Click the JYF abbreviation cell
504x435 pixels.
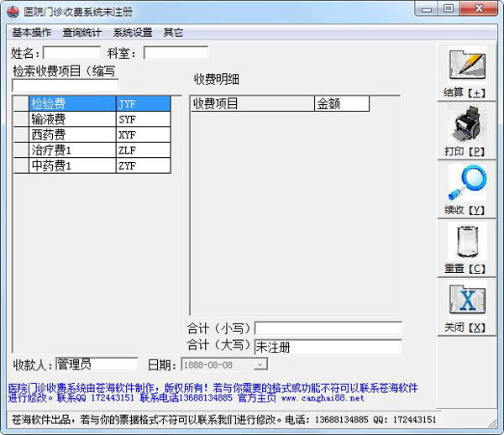pyautogui.click(x=143, y=103)
